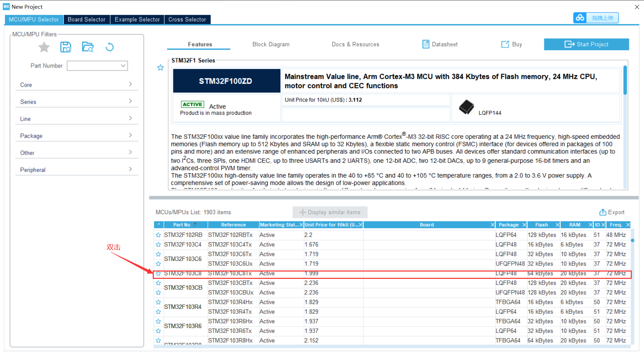This screenshot has height=356, width=644.
Task: Star the STM32F103R4Tx row
Action: (158, 312)
